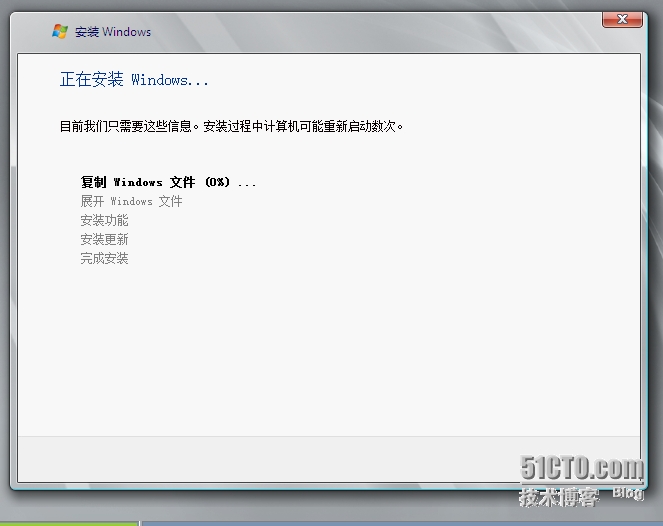The height and width of the screenshot is (526, 663).
Task: Close the 安装 Windows setup window
Action: pos(622,19)
